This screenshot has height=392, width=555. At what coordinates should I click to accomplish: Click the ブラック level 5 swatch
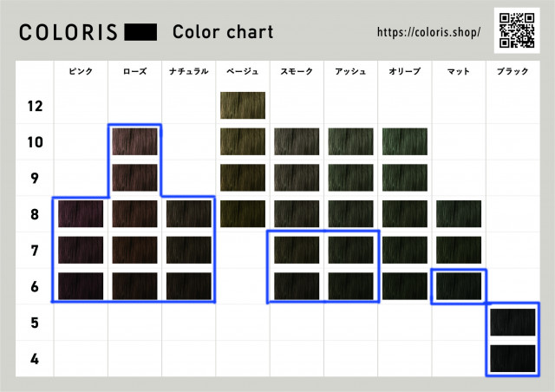[513, 322]
